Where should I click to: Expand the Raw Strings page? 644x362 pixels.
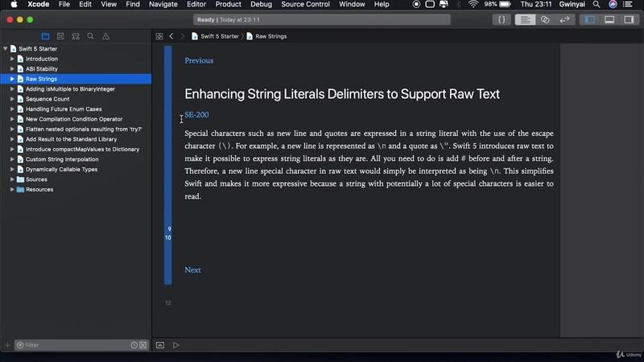pyautogui.click(x=12, y=79)
